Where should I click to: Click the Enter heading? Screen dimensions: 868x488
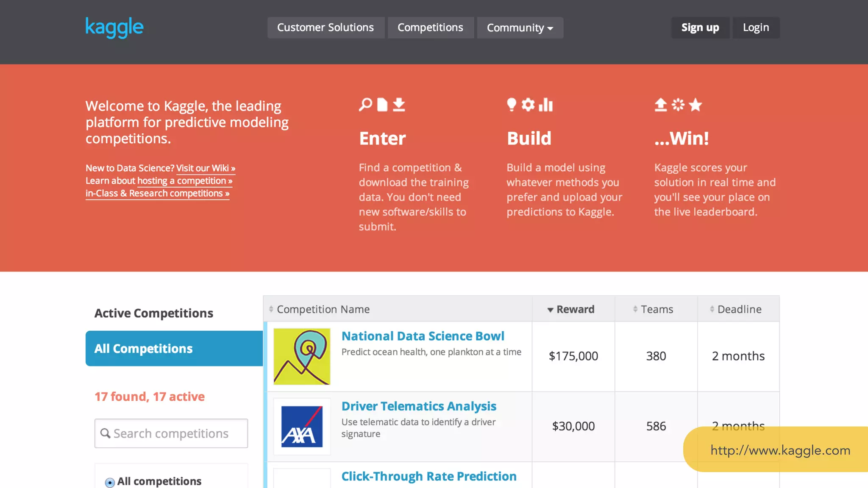(x=382, y=138)
